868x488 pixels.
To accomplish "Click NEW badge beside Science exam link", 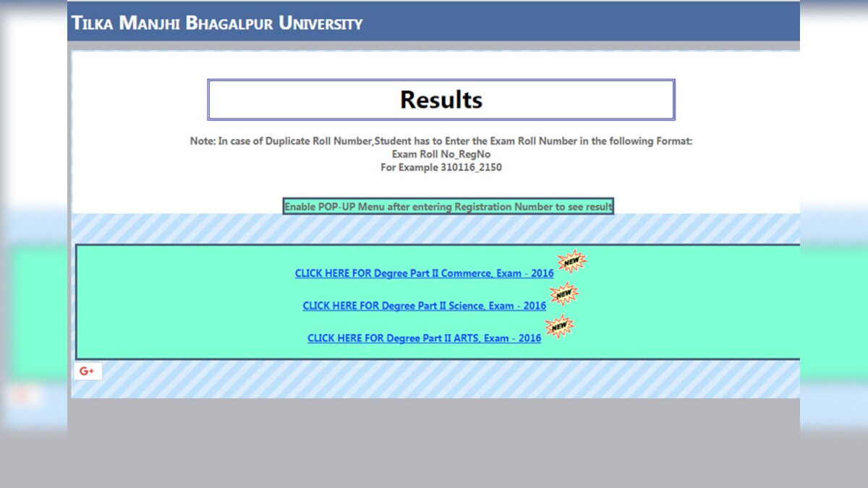I will click(564, 294).
